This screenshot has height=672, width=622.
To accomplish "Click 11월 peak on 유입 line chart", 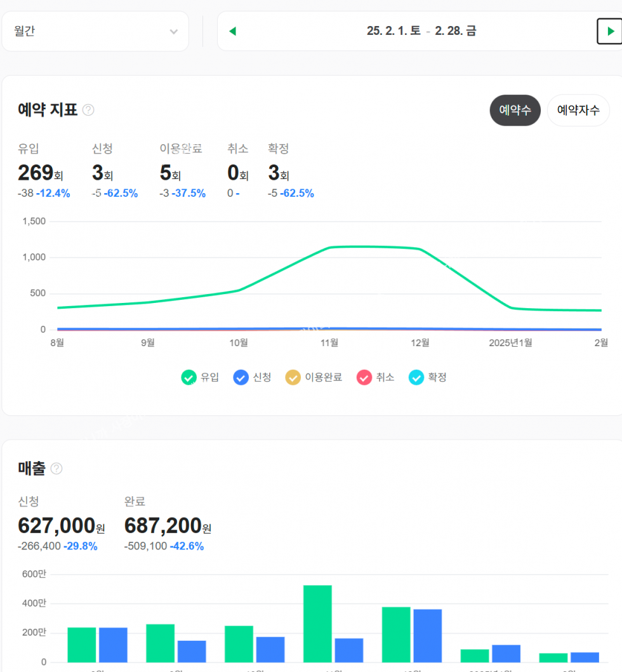I will point(329,248).
